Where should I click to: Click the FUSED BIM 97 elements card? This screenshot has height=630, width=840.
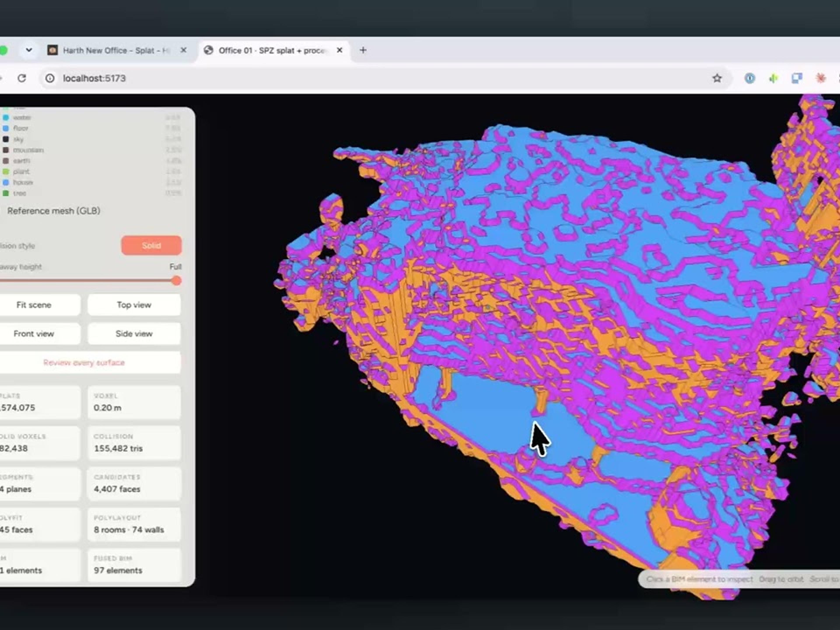click(x=134, y=565)
